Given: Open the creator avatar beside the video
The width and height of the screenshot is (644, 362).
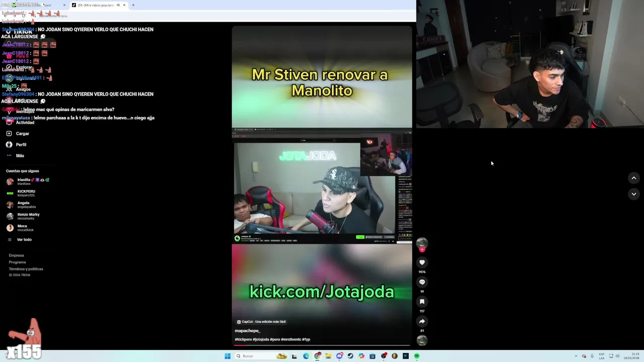Looking at the screenshot, I should pyautogui.click(x=422, y=243).
